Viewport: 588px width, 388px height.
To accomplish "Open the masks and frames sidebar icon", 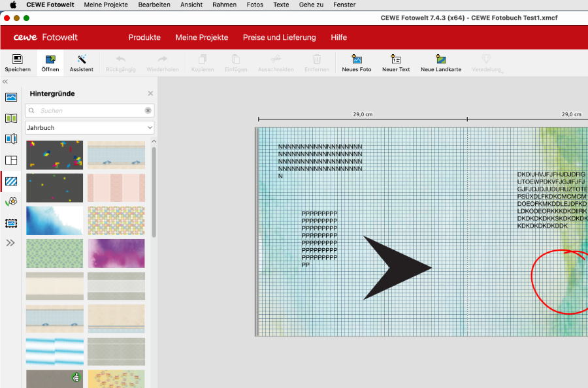I will click(11, 223).
